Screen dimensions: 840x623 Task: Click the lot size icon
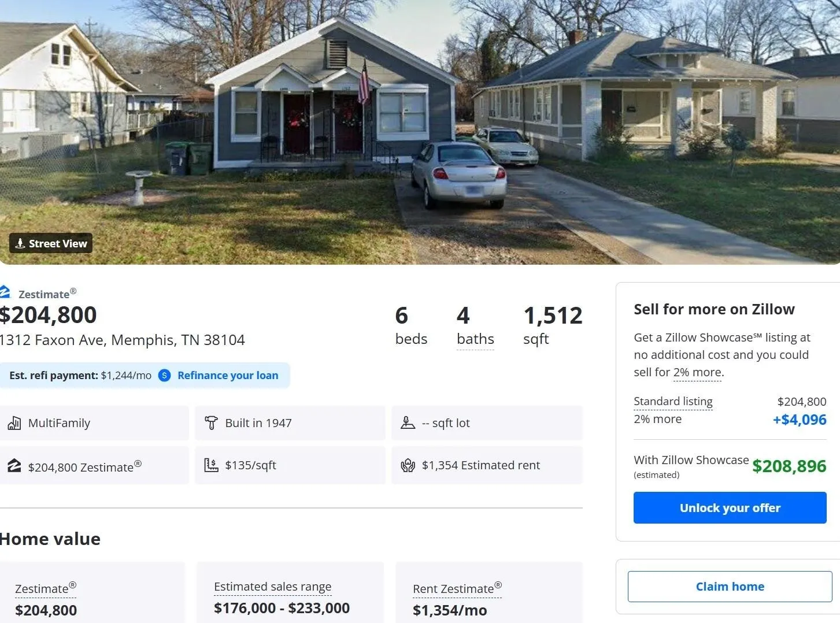click(x=408, y=423)
